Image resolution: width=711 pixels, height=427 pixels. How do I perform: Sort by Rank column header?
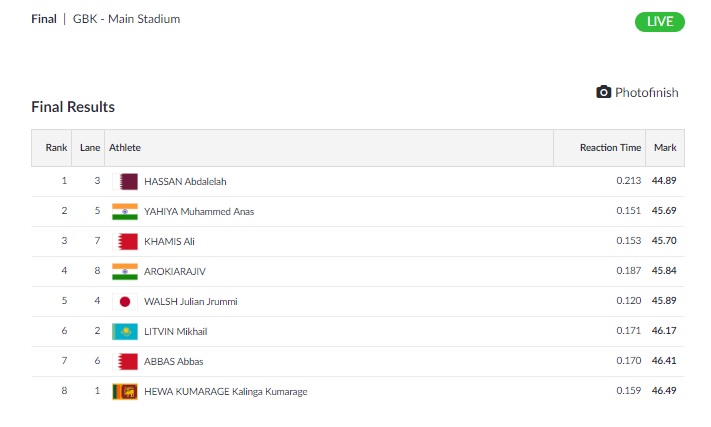(56, 148)
